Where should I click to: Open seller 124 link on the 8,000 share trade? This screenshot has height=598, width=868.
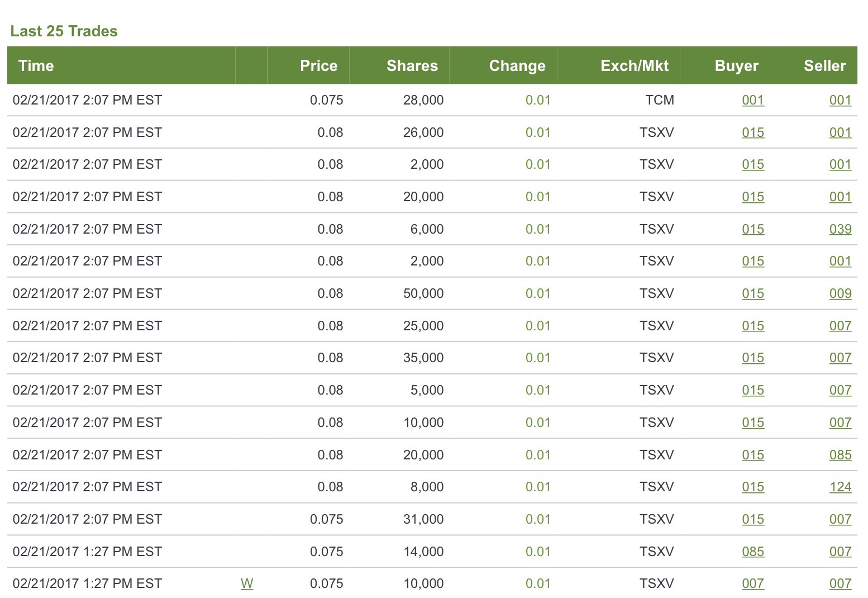pyautogui.click(x=840, y=487)
